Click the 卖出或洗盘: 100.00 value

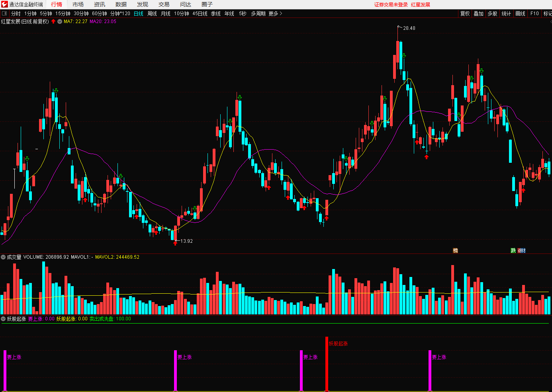(110, 319)
